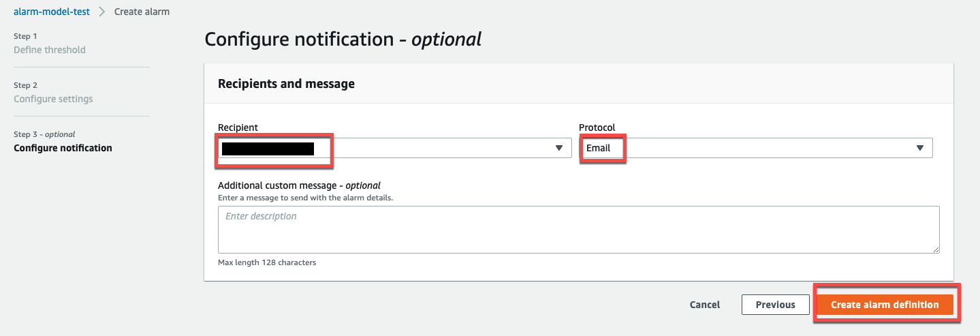Open the alarm-model-test breadcrumb link
The width and height of the screenshot is (980, 336).
(x=52, y=12)
